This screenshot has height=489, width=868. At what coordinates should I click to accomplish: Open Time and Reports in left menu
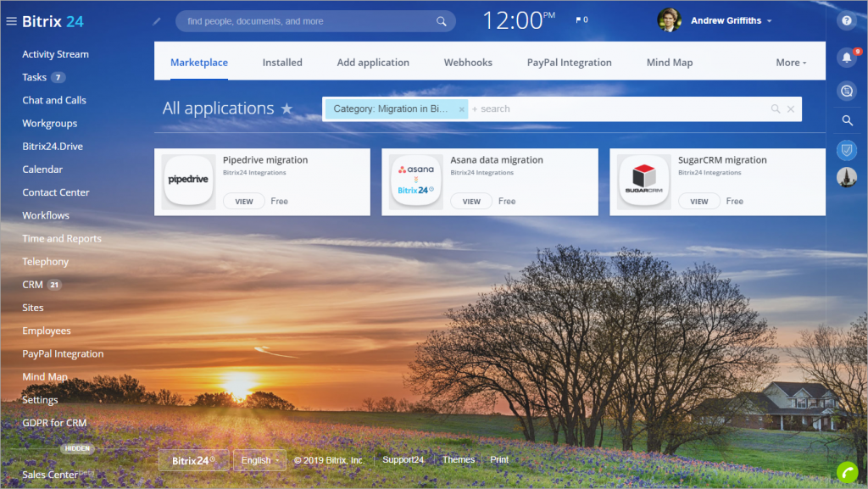point(61,238)
